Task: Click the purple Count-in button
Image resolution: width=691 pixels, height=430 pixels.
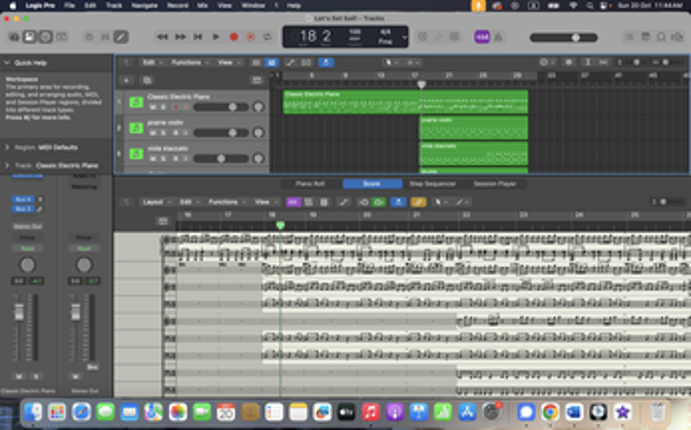Action: pos(482,37)
